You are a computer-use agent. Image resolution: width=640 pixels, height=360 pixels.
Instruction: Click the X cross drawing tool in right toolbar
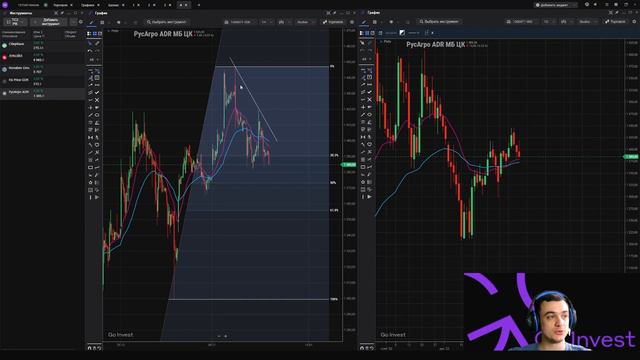tap(369, 100)
